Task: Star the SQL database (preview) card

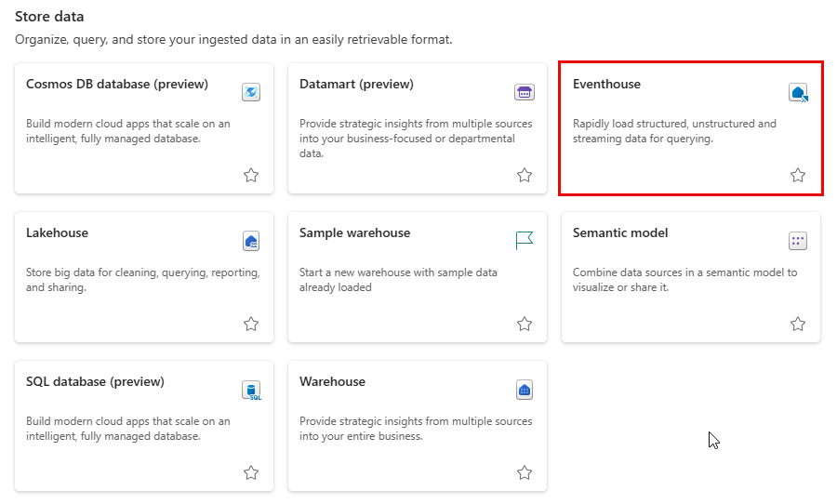Action: tap(251, 472)
